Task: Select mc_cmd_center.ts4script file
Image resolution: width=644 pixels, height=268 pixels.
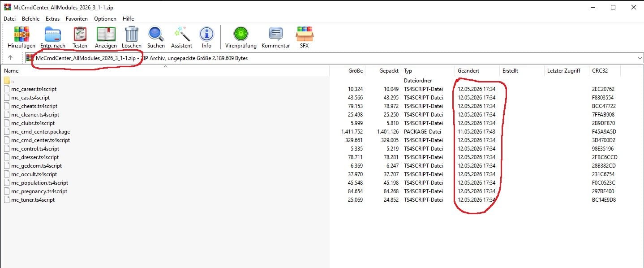Action: coord(41,140)
